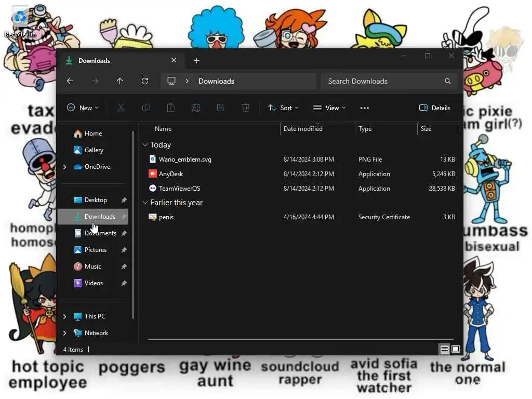Screen dimensions: 532x399
Task: Click the Downloads breadcrumb in address bar
Action: point(217,81)
